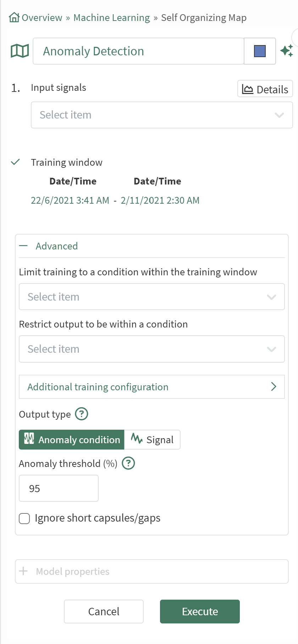Collapse the Advanced section minus icon
Viewport: 298px width, 644px height.
23,246
